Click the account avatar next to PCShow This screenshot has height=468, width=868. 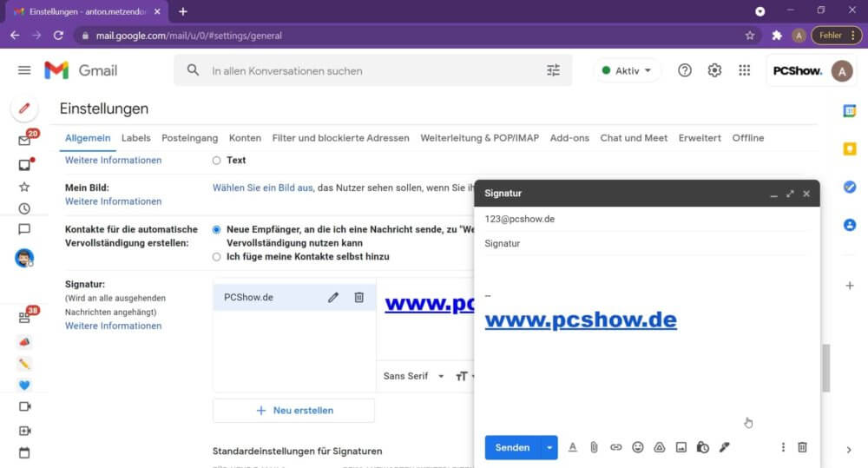click(842, 71)
